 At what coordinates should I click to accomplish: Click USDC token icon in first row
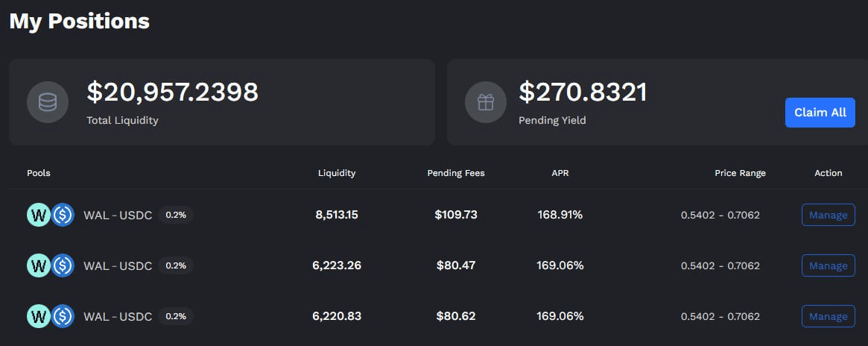(x=63, y=215)
